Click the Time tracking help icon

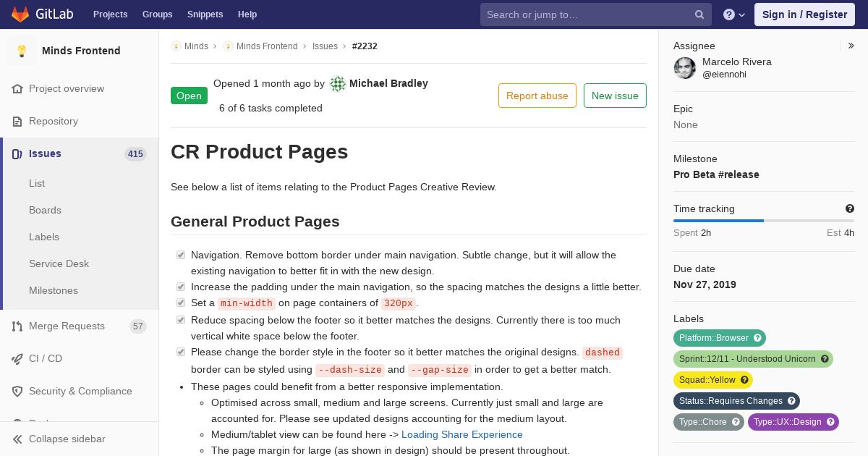pos(850,208)
